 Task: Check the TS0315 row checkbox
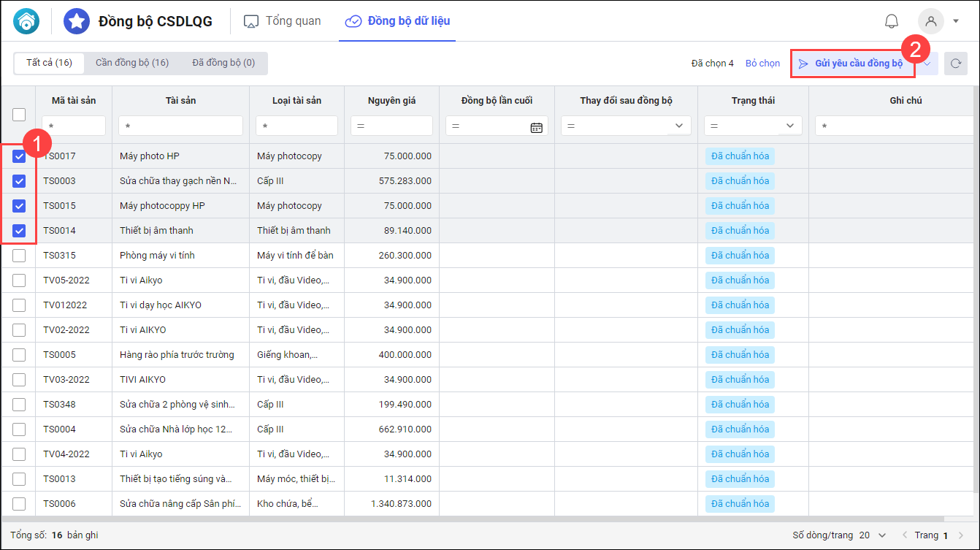click(x=19, y=256)
